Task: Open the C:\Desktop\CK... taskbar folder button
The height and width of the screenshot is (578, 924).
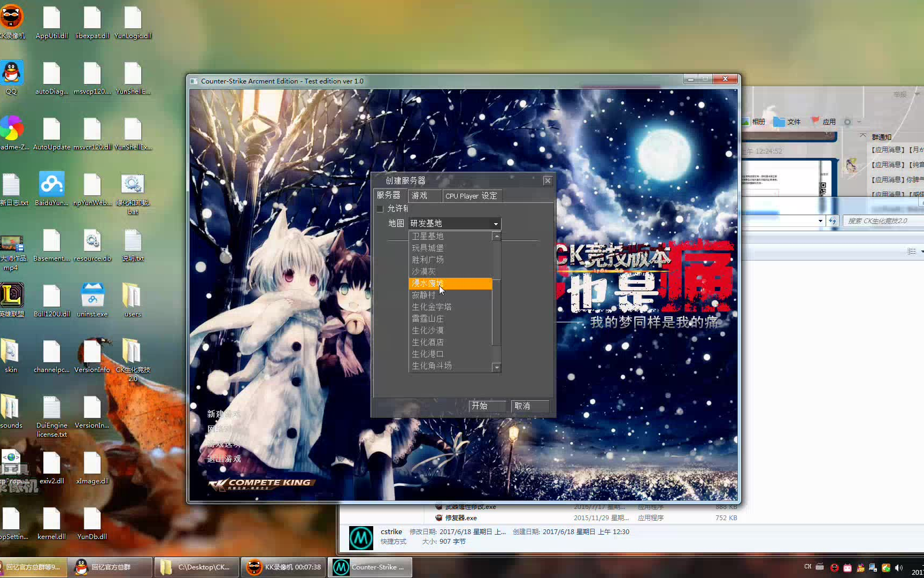Action: point(196,567)
